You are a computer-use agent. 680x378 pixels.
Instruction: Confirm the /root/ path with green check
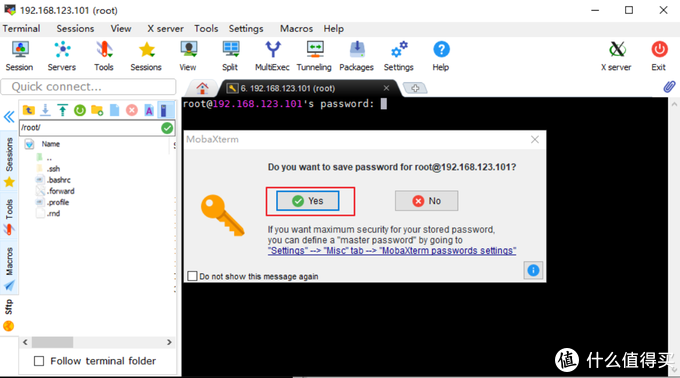tap(167, 128)
